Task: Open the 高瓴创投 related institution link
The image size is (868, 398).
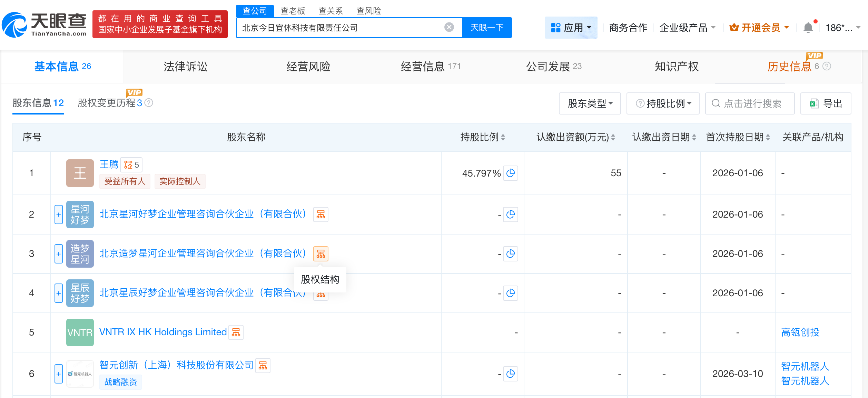Action: pyautogui.click(x=800, y=332)
